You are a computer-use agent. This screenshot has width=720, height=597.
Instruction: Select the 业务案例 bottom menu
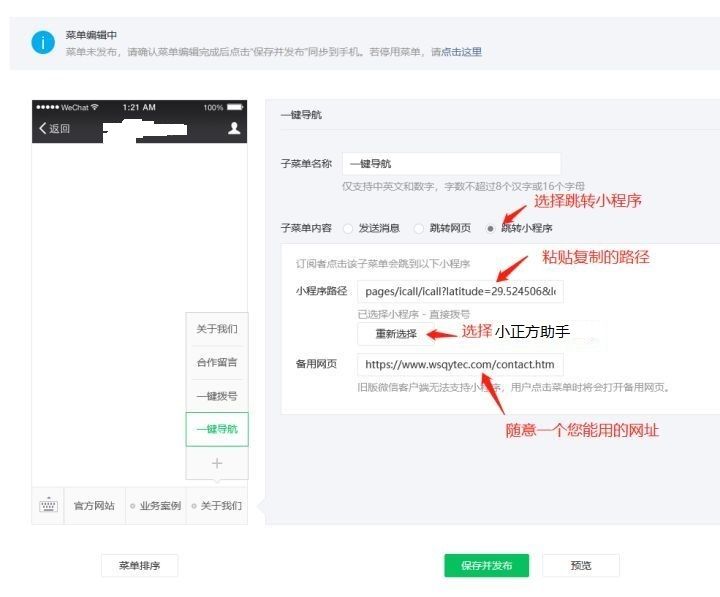156,506
